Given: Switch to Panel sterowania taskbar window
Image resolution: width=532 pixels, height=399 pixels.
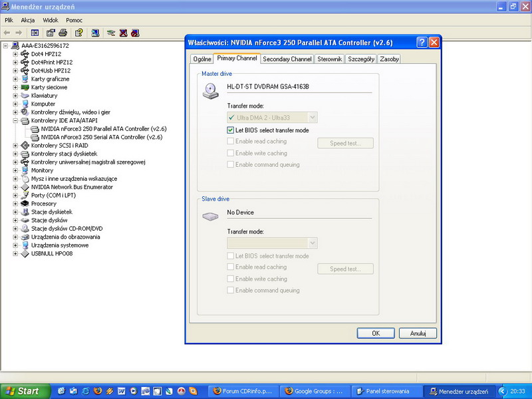Looking at the screenshot, I should point(387,391).
